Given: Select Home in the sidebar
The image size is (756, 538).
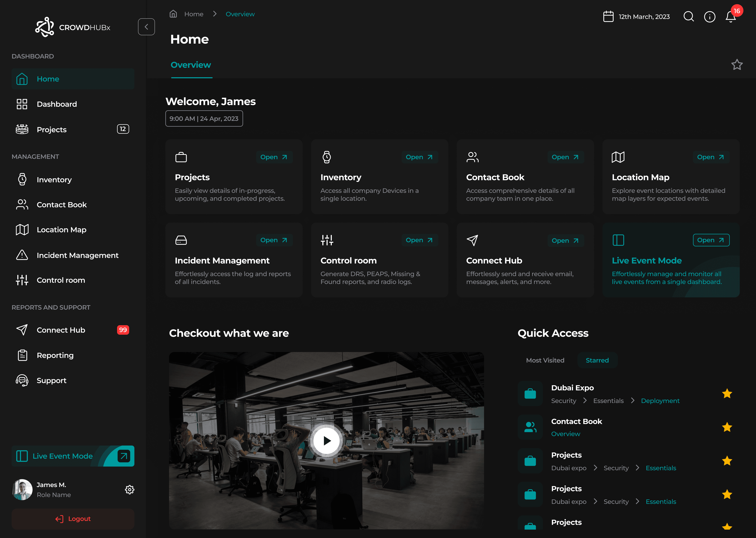Looking at the screenshot, I should pyautogui.click(x=73, y=79).
